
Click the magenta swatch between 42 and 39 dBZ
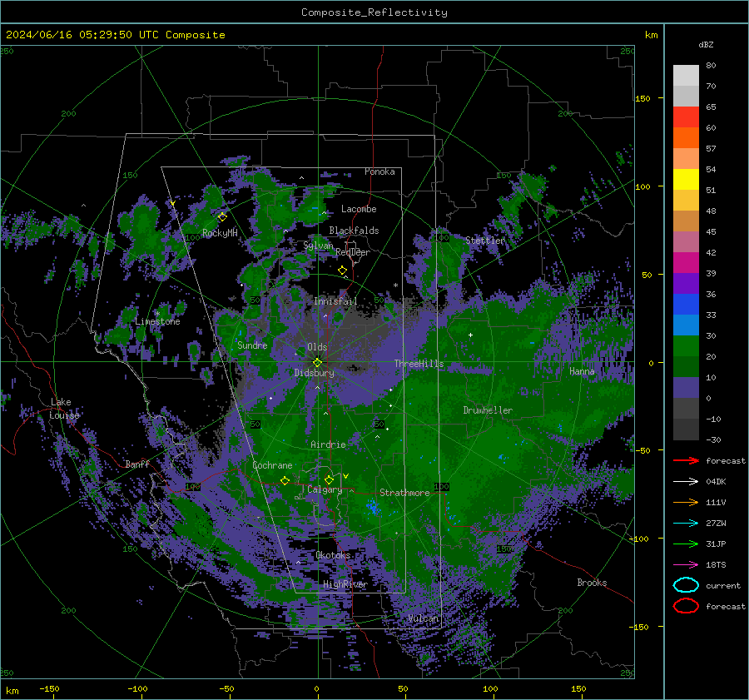tap(686, 262)
